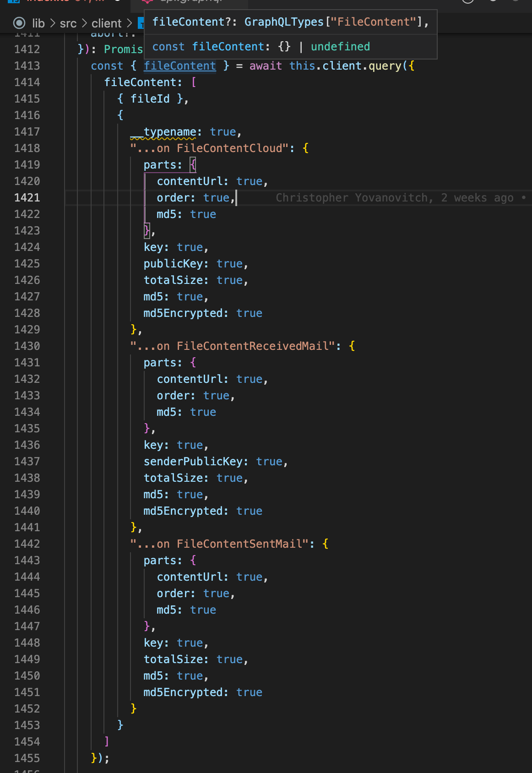Click the '...on FileContentCloud' string
The height and width of the screenshot is (773, 532).
(210, 148)
